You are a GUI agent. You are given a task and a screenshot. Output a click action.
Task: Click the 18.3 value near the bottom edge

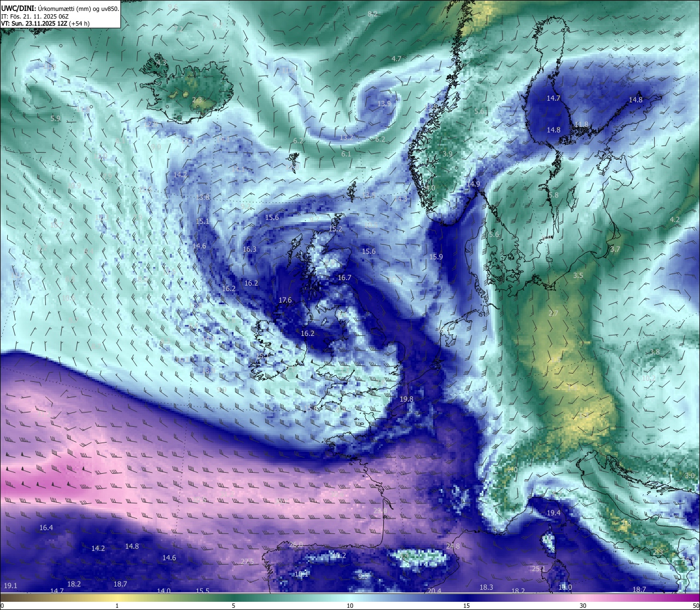pyautogui.click(x=486, y=588)
